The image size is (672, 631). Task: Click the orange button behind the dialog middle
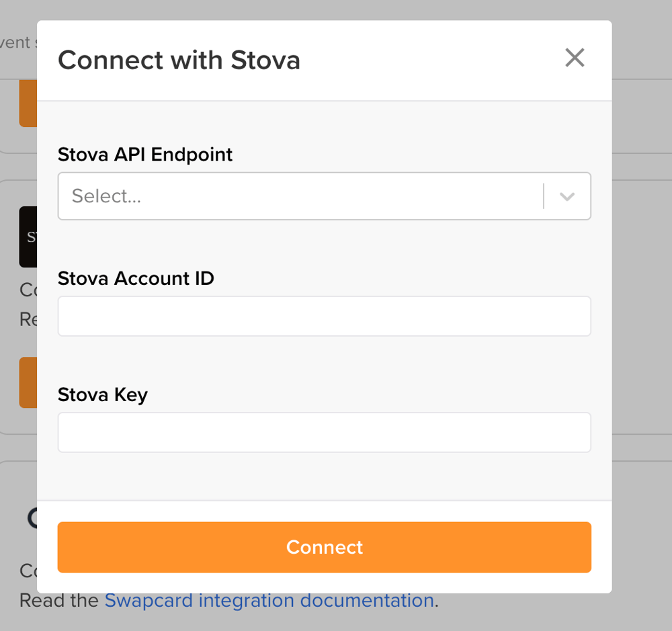[x=28, y=382]
